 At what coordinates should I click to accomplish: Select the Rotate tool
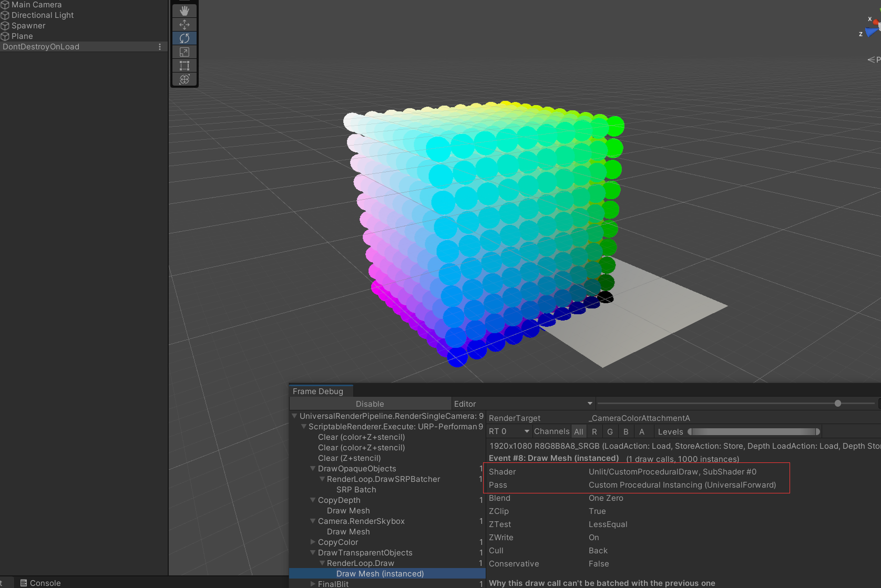click(184, 38)
